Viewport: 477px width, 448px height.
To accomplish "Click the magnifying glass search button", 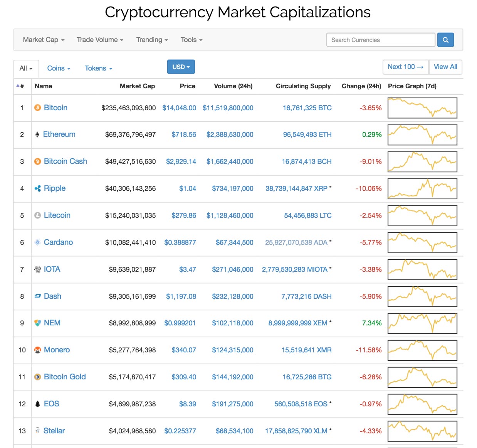I will point(445,40).
